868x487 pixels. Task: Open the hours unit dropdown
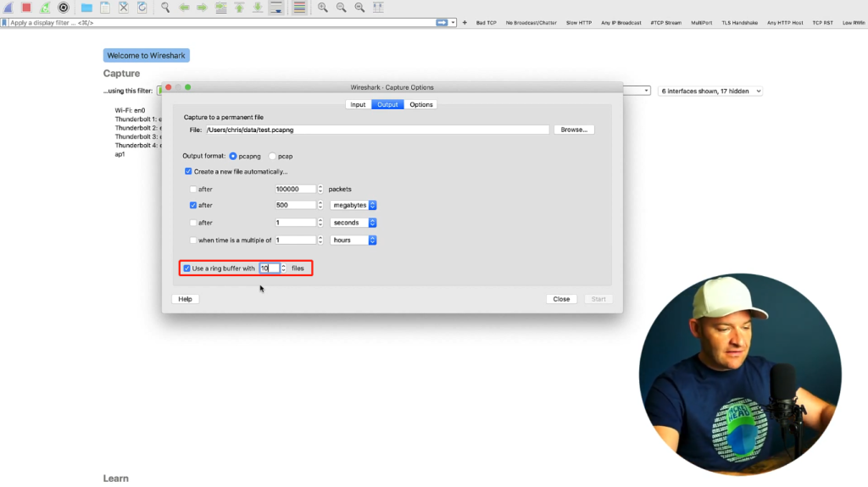point(353,241)
